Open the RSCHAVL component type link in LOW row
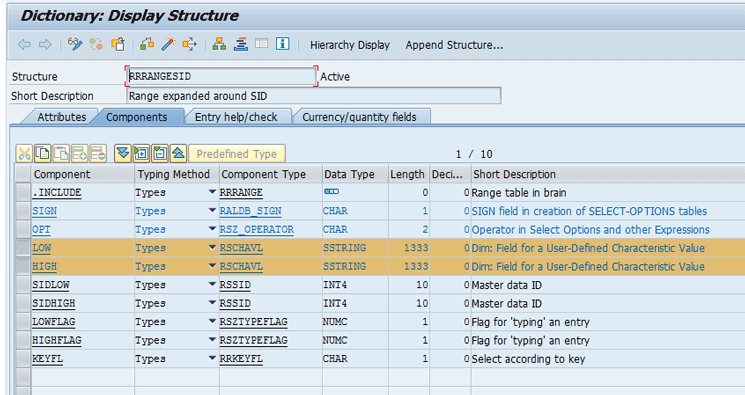The image size is (745, 395). coord(241,248)
